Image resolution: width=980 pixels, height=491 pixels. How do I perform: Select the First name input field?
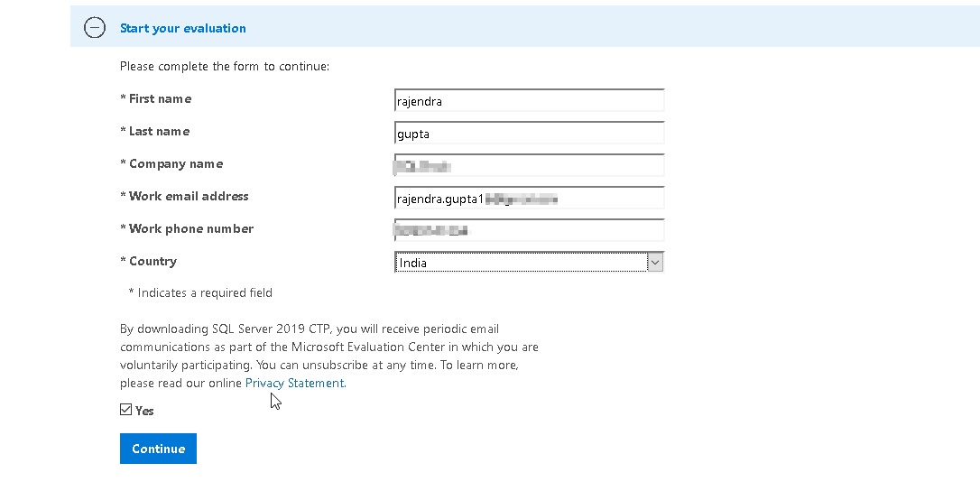[x=529, y=101]
